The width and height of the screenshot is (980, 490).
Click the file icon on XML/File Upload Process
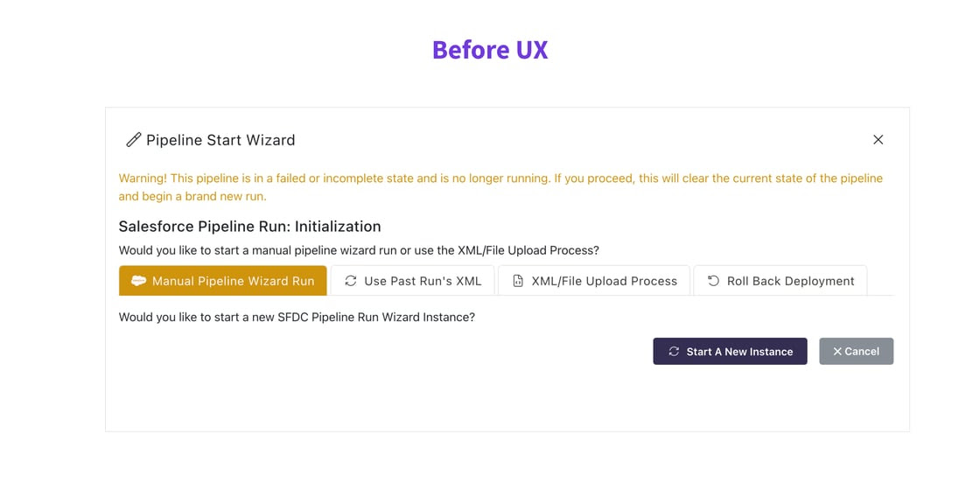pyautogui.click(x=518, y=281)
